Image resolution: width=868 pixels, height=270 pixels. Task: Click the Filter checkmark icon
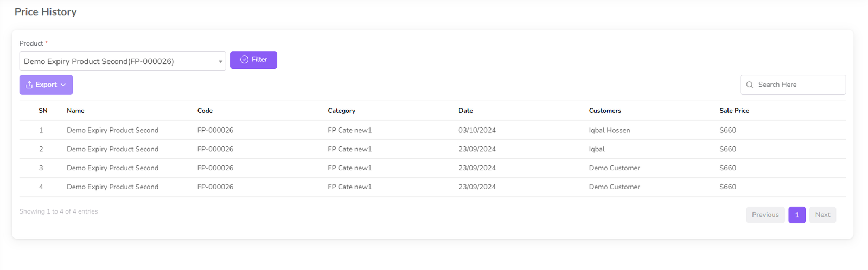click(244, 60)
